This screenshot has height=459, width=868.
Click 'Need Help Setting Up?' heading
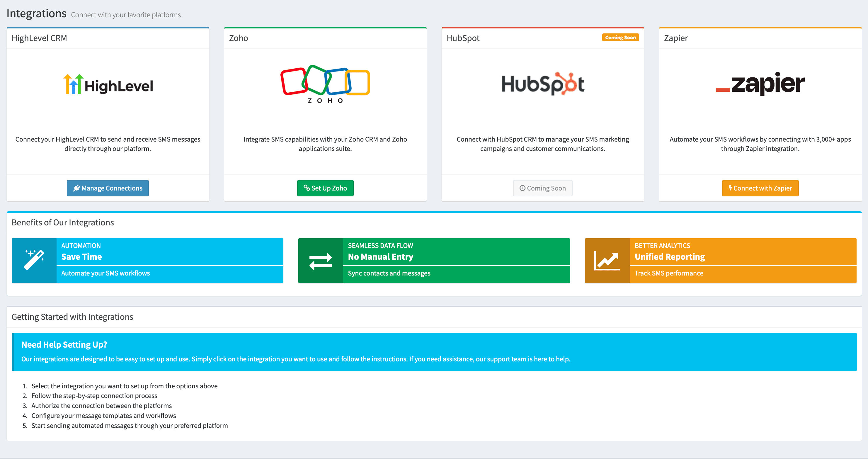click(x=64, y=344)
